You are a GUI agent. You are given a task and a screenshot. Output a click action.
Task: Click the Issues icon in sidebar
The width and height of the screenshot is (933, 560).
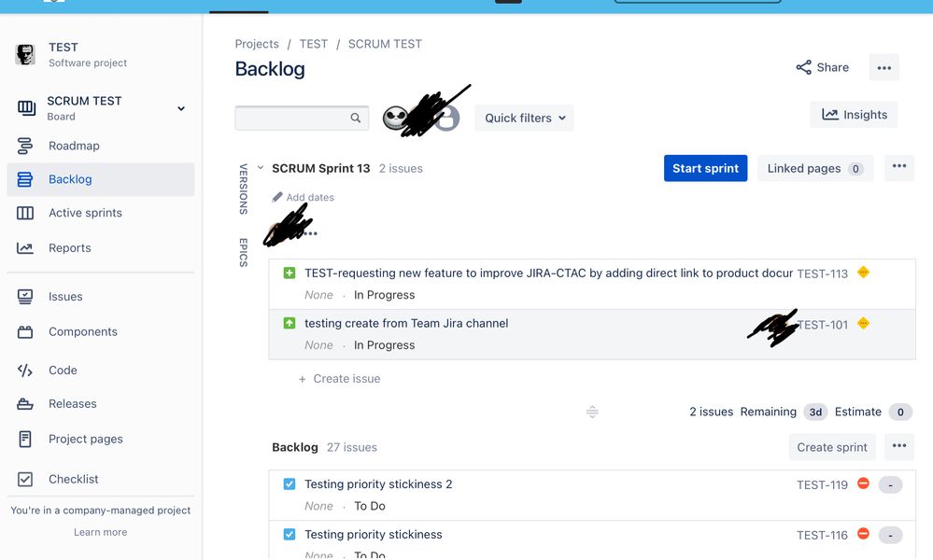25,297
